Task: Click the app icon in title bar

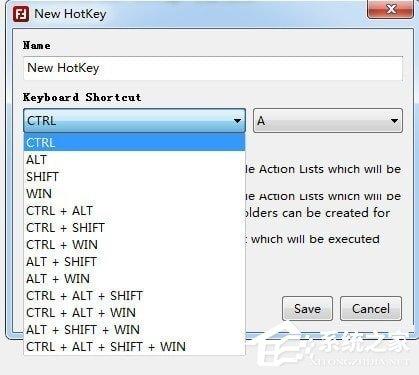Action: [x=21, y=14]
